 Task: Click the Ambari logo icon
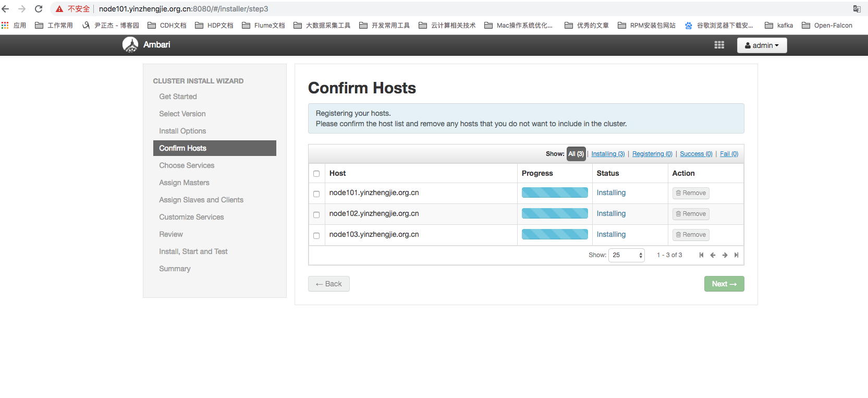[130, 45]
